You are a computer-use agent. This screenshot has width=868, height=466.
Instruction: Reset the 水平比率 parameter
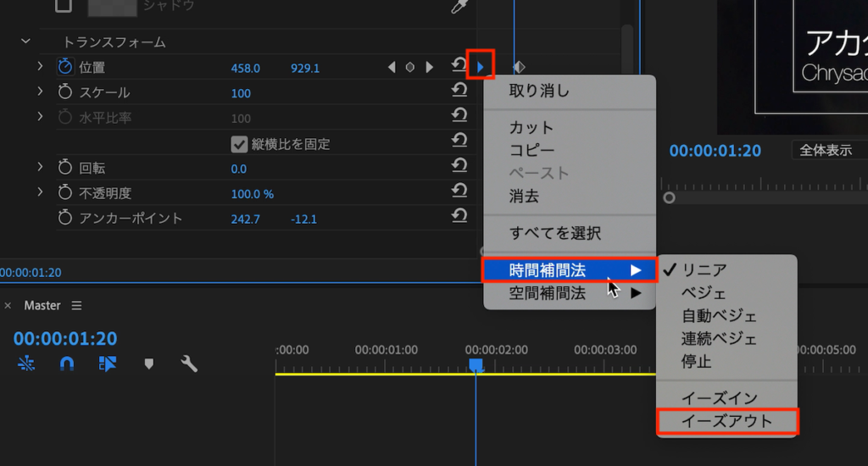(459, 115)
